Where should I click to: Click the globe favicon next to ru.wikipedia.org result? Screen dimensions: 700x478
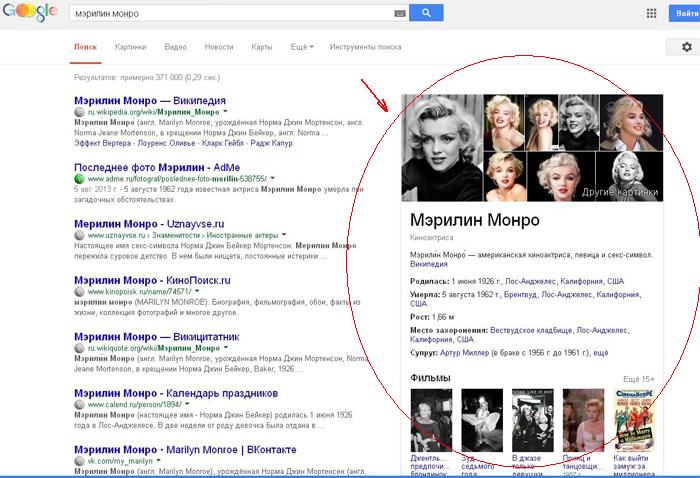[x=79, y=113]
